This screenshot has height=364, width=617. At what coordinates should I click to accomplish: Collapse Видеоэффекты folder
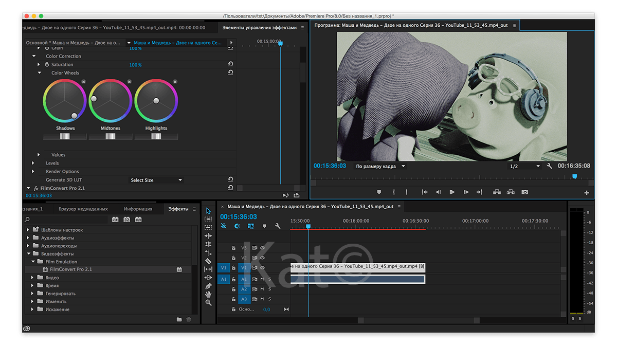click(28, 254)
